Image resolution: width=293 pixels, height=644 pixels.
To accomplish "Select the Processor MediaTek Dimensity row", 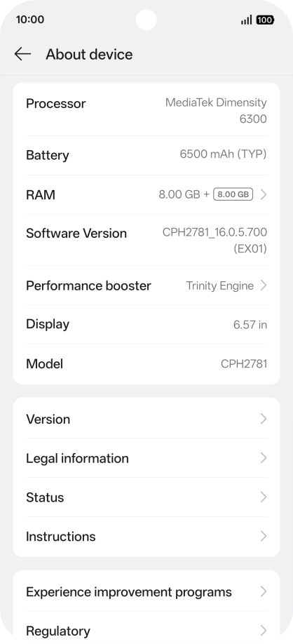I will pos(146,110).
